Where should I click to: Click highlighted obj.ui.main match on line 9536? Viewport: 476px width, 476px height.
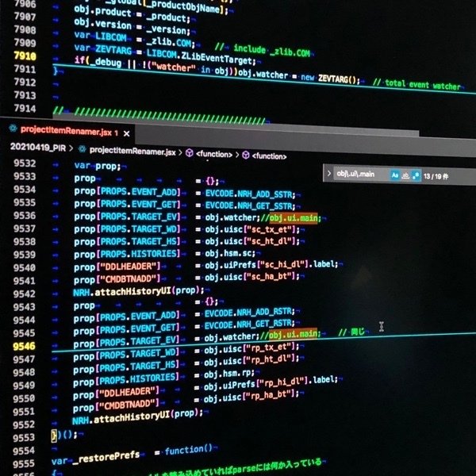pos(294,218)
